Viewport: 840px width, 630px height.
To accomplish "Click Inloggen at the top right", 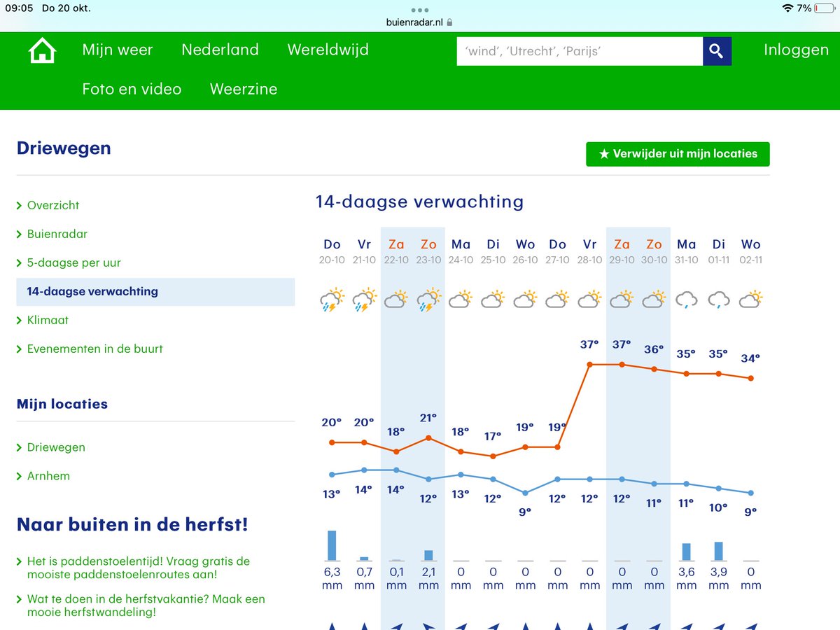I will pyautogui.click(x=797, y=50).
